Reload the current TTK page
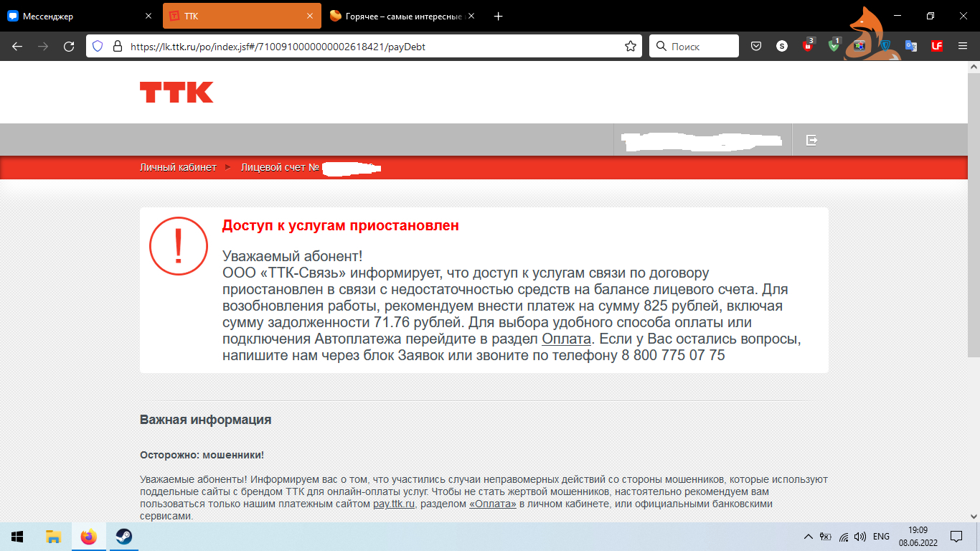 (x=69, y=46)
